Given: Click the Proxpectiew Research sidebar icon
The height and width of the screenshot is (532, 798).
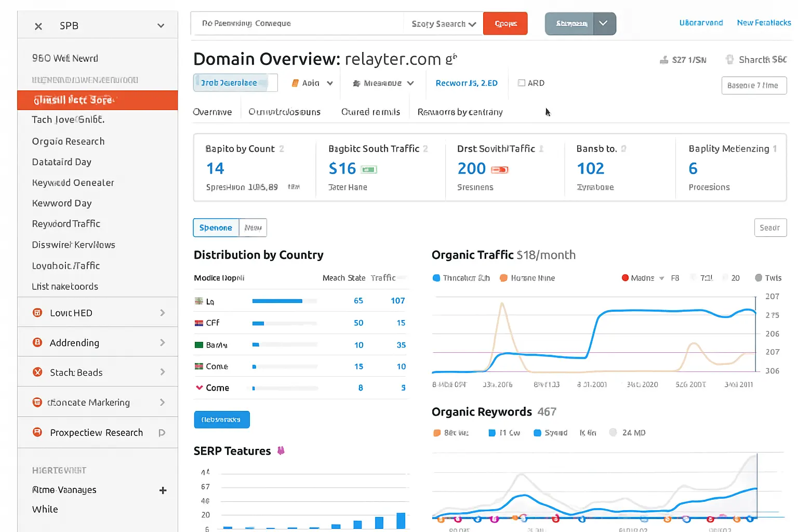Looking at the screenshot, I should coord(37,432).
